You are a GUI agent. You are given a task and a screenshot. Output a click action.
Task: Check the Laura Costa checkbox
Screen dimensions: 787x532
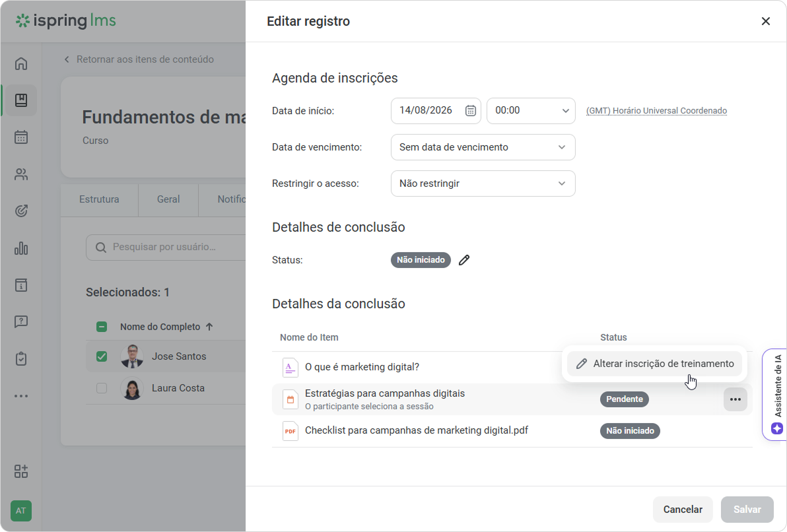[102, 388]
